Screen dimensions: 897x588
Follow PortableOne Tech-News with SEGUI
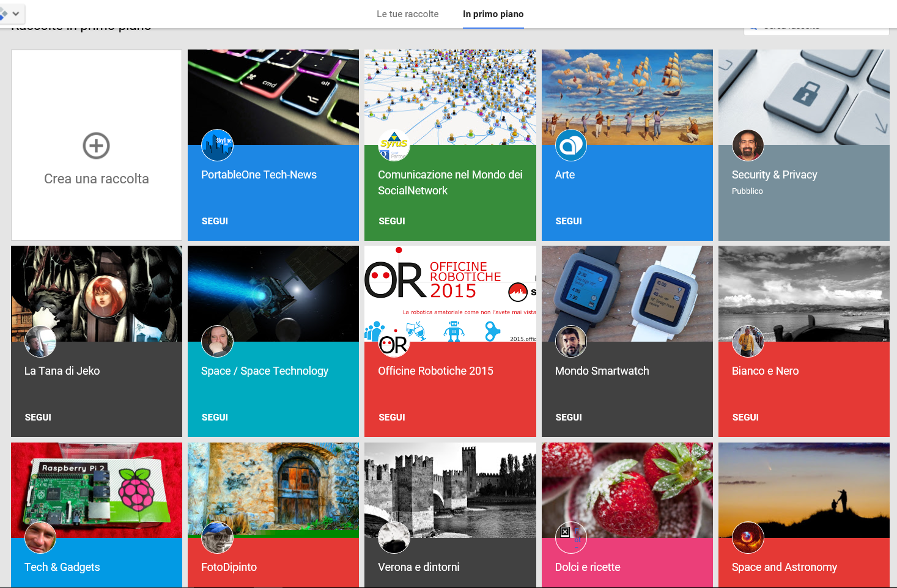coord(215,221)
